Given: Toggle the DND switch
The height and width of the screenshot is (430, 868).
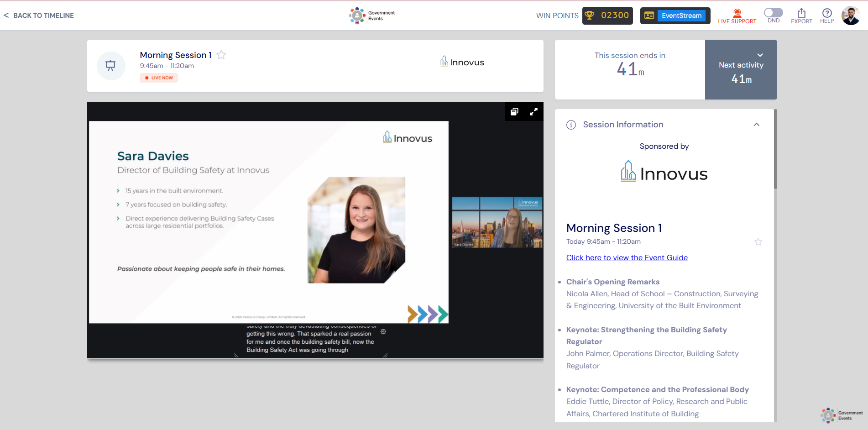Looking at the screenshot, I should [773, 13].
